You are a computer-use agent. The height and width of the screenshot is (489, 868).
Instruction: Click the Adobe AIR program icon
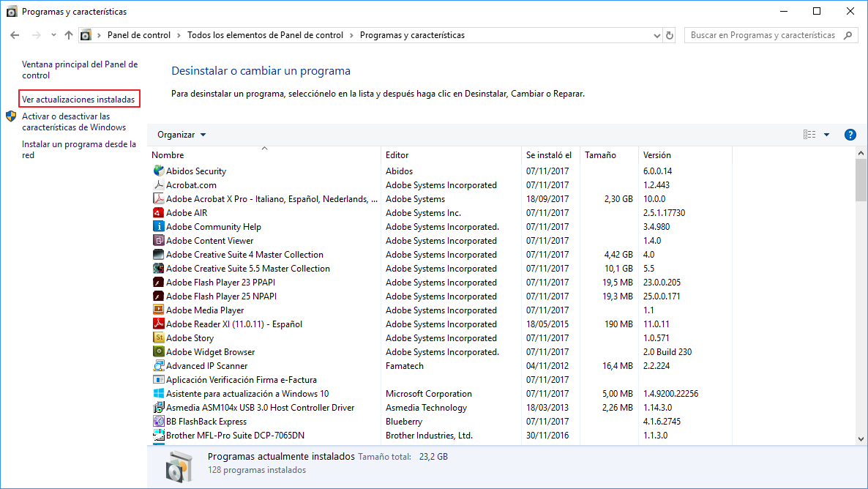click(x=158, y=212)
